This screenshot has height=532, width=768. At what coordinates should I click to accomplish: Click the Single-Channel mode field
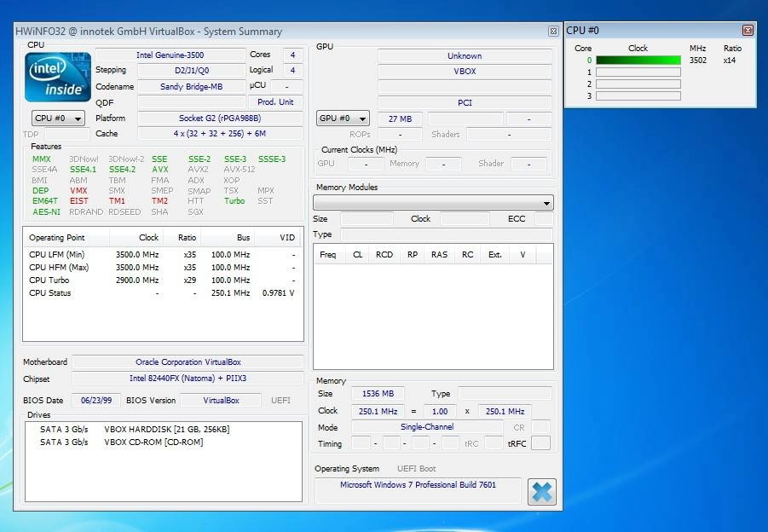[426, 426]
